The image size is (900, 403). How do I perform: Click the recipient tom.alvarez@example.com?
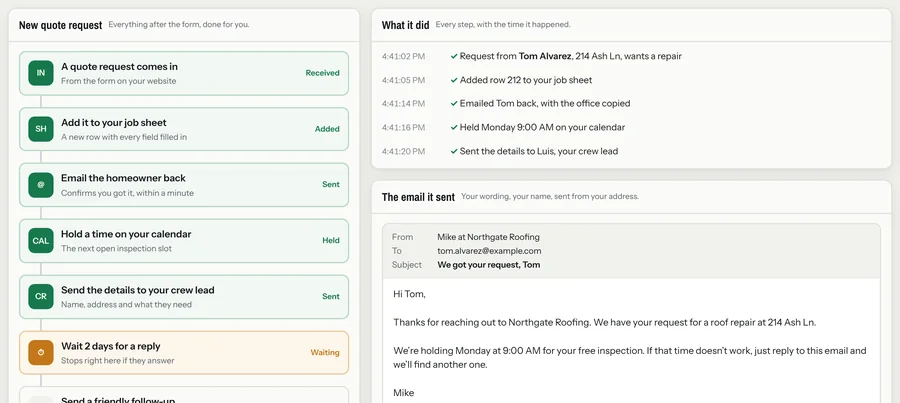tap(489, 251)
